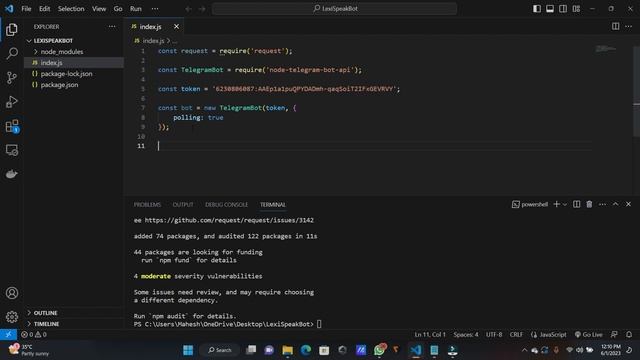
Task: Open the Run menu
Action: point(136,9)
